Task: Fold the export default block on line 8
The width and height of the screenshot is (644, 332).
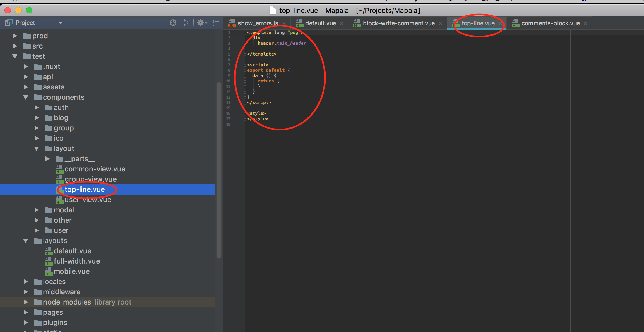Action: click(x=245, y=70)
